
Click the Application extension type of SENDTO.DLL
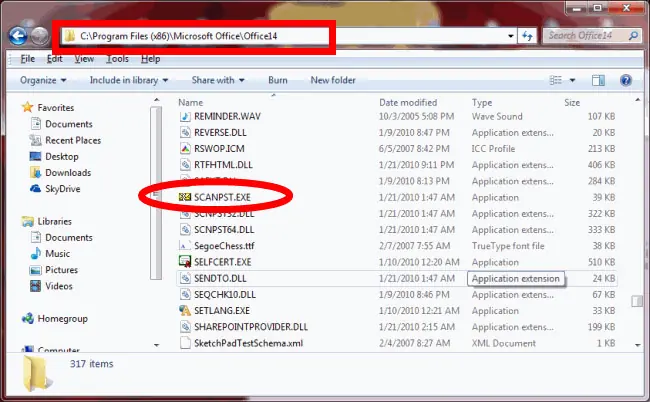(515, 278)
